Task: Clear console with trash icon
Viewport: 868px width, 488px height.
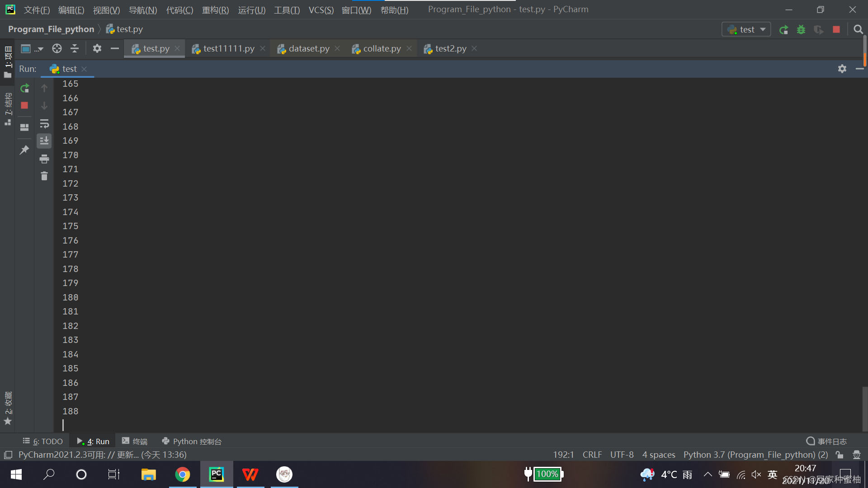Action: coord(44,176)
